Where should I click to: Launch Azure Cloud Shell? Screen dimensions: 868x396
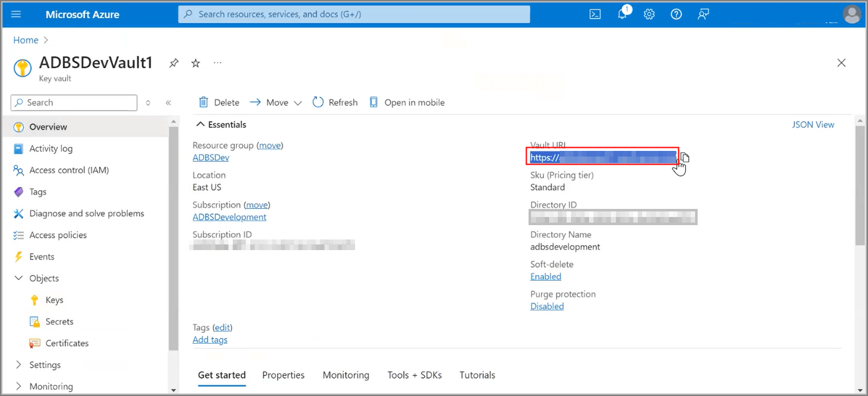(x=594, y=14)
